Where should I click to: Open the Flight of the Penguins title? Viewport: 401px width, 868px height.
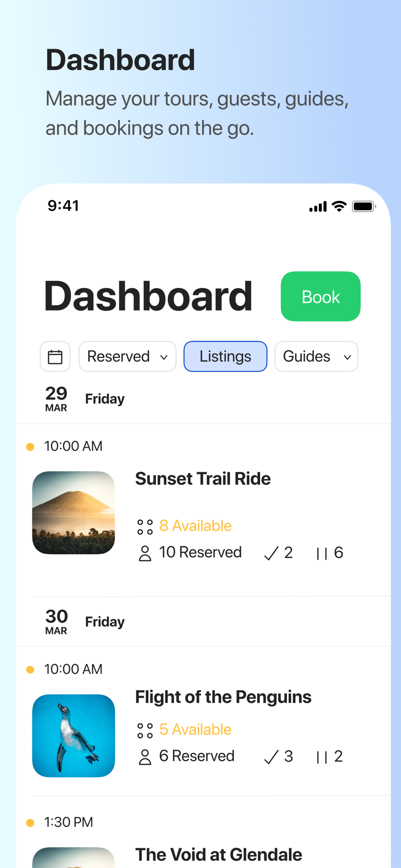coord(223,697)
